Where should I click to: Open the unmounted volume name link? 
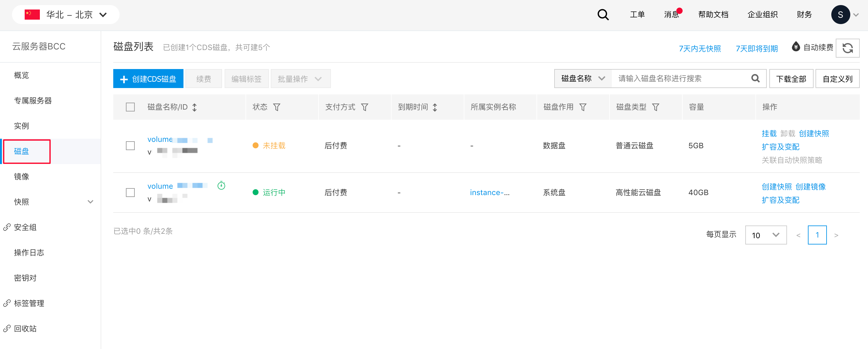[180, 139]
